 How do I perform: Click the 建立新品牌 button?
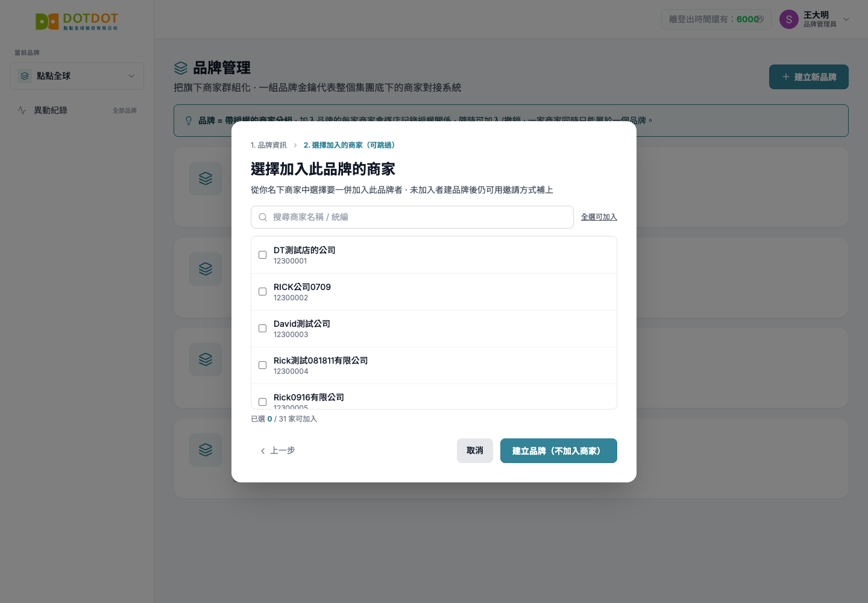click(x=809, y=77)
